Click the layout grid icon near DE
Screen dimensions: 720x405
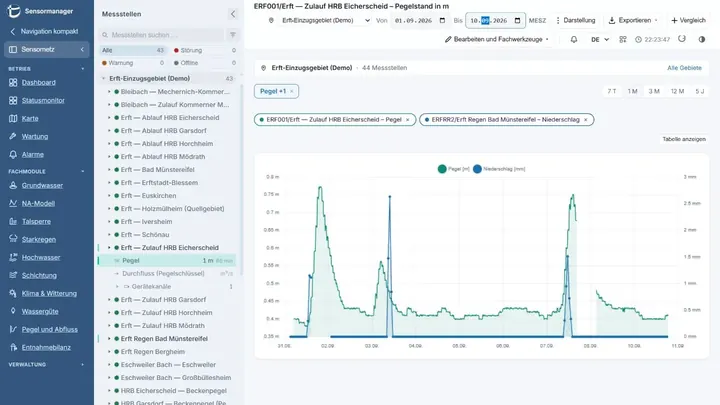(x=623, y=39)
